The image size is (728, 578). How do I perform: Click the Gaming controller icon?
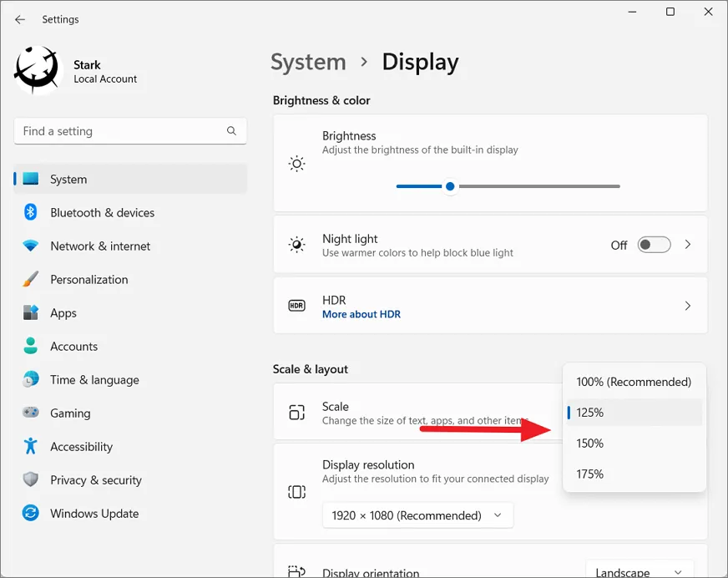(x=31, y=413)
